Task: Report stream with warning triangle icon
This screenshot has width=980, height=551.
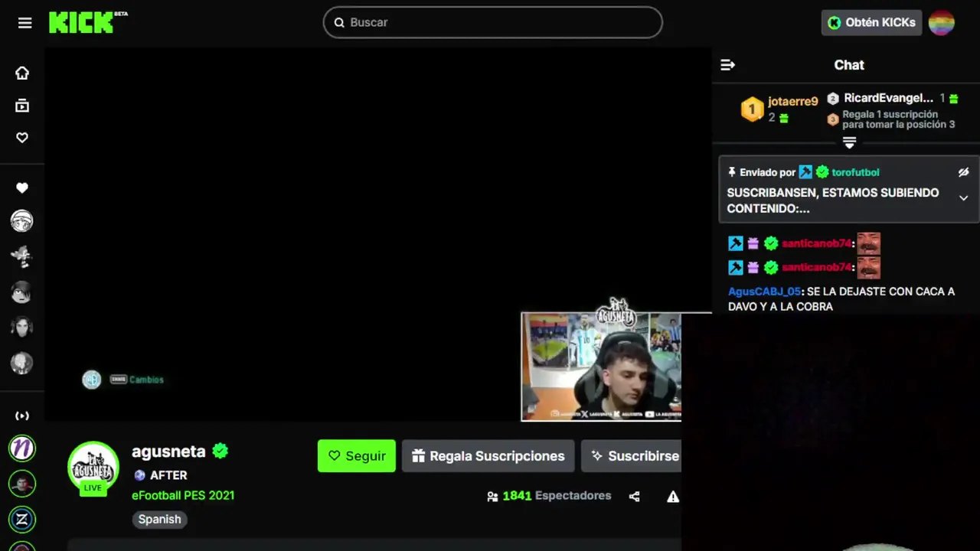Action: tap(673, 497)
